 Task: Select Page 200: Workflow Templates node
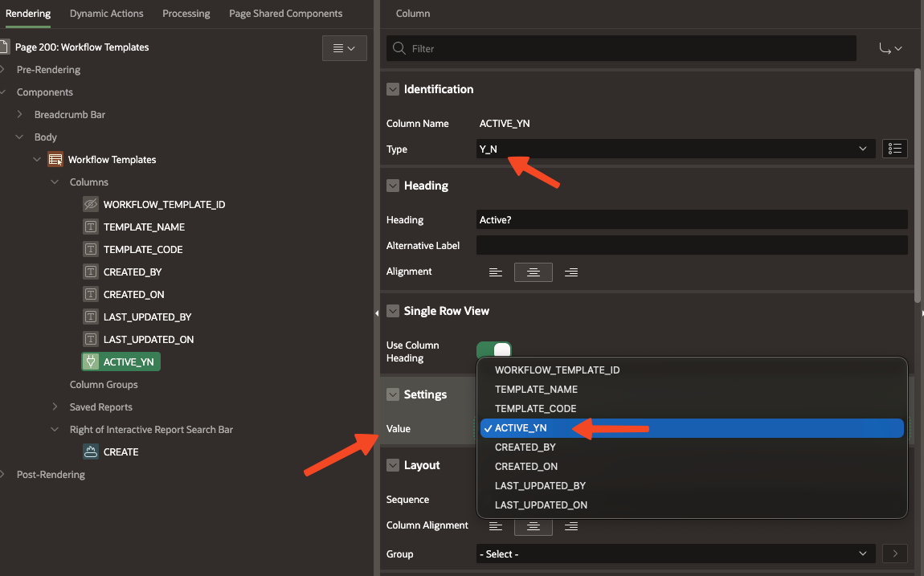(82, 47)
